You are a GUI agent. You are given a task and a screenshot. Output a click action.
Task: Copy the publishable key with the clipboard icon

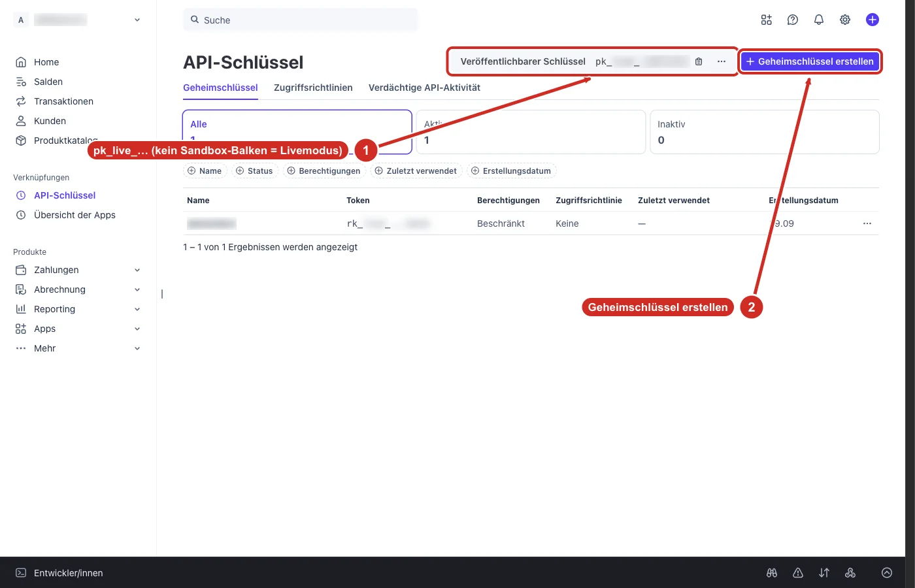(x=699, y=61)
